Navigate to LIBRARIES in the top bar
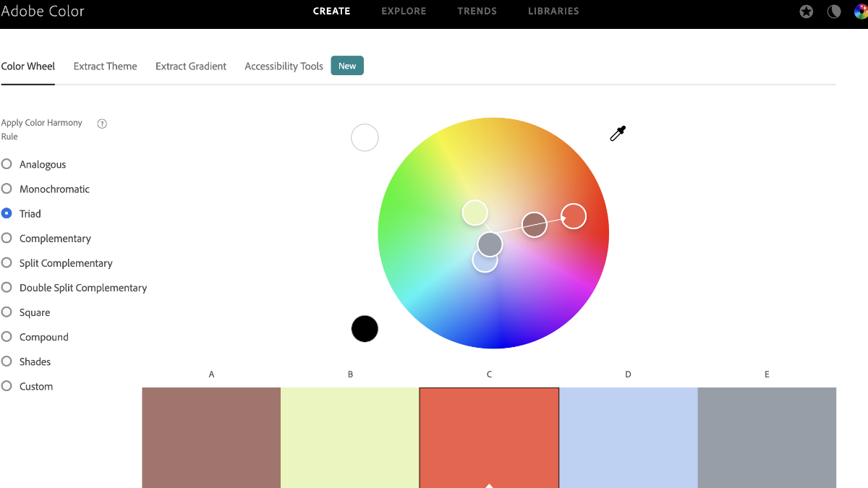 [553, 11]
